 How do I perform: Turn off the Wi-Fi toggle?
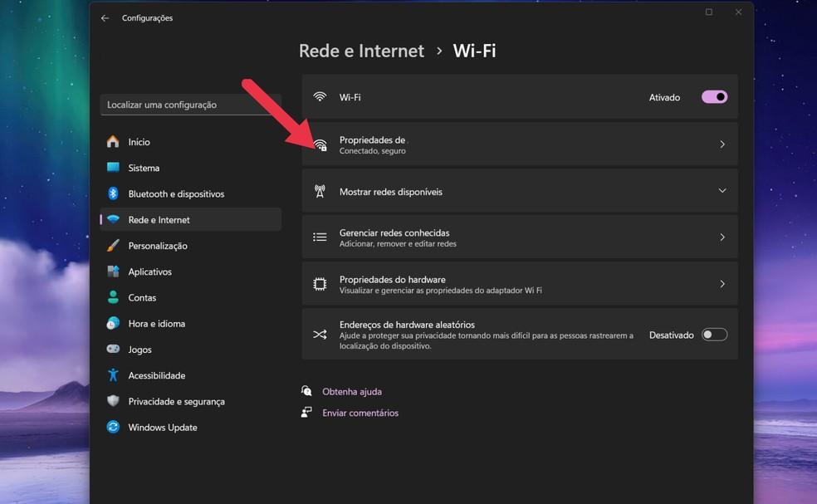[x=714, y=97]
